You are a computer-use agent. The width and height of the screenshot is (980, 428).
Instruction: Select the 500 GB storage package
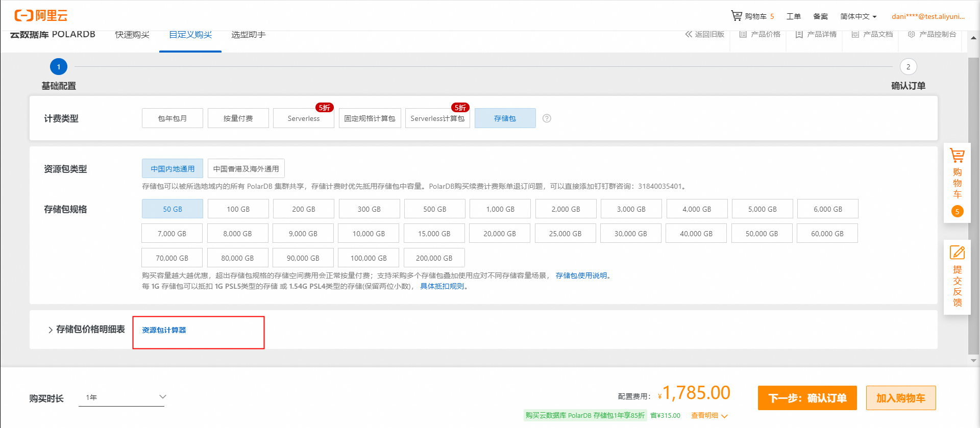(435, 209)
